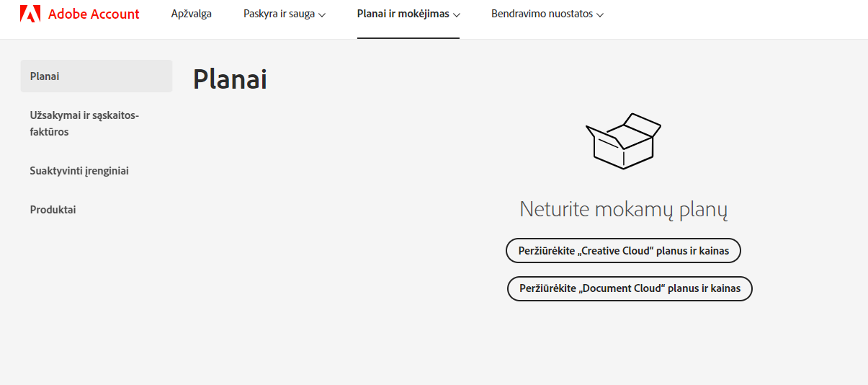Image resolution: width=868 pixels, height=385 pixels.
Task: Click the Neturite mokamų planų message text
Action: 623,210
